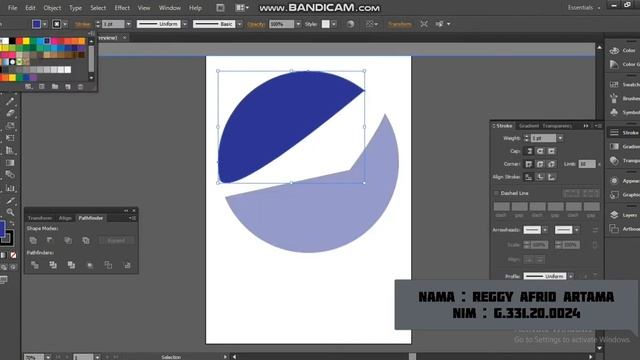Open the Brushes panel icon in dock

(x=614, y=98)
